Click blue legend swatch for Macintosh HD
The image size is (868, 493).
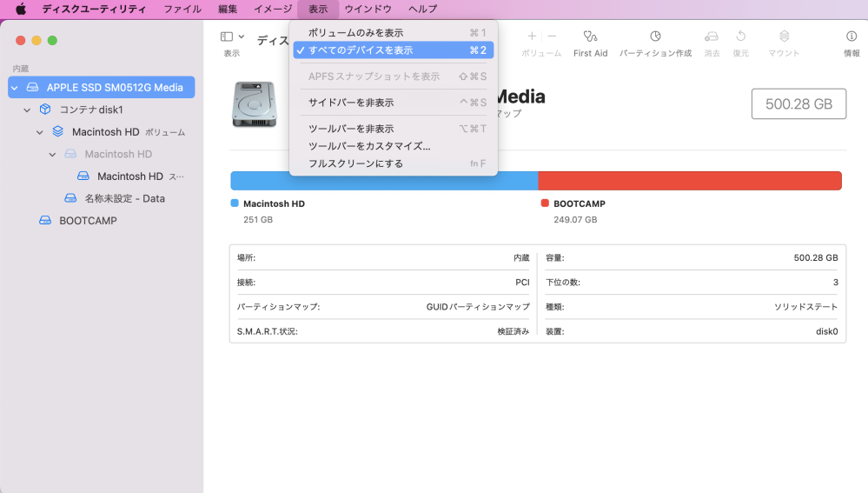(235, 203)
